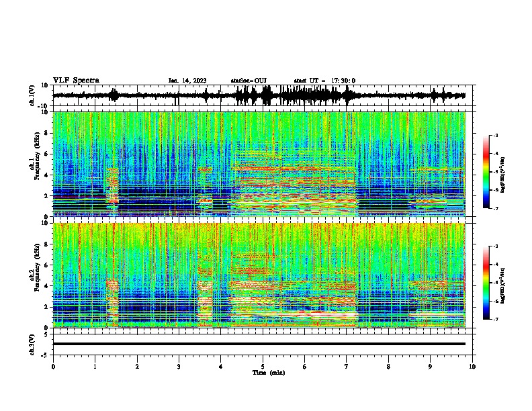Image resolution: width=532 pixels, height=411 pixels.
Task: Click time axis tick label "5"
Action: pyautogui.click(x=263, y=367)
